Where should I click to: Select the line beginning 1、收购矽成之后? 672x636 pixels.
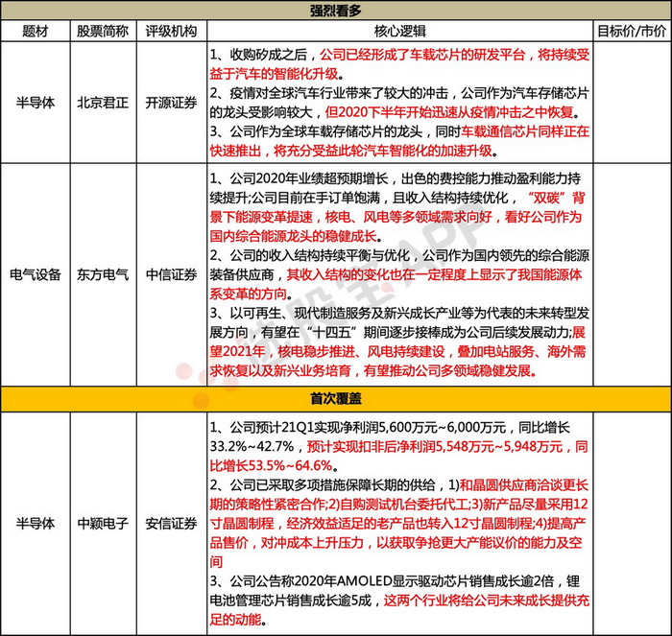[399, 55]
